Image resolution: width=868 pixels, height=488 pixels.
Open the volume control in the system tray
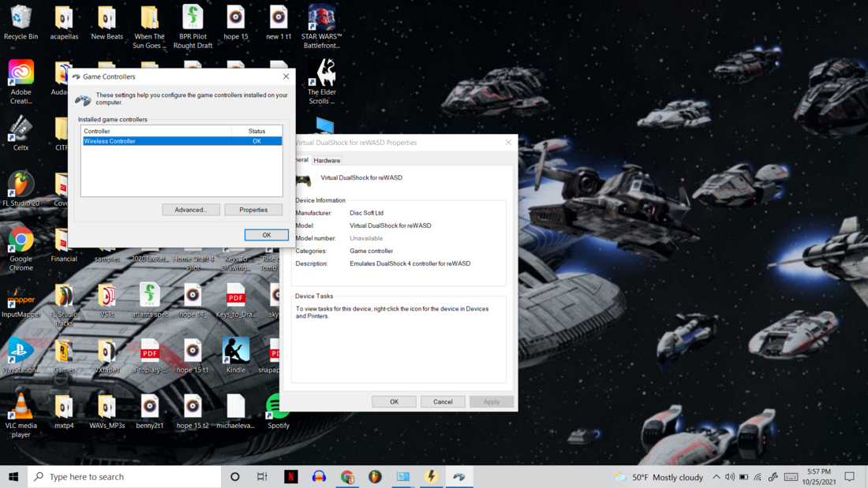[730, 477]
